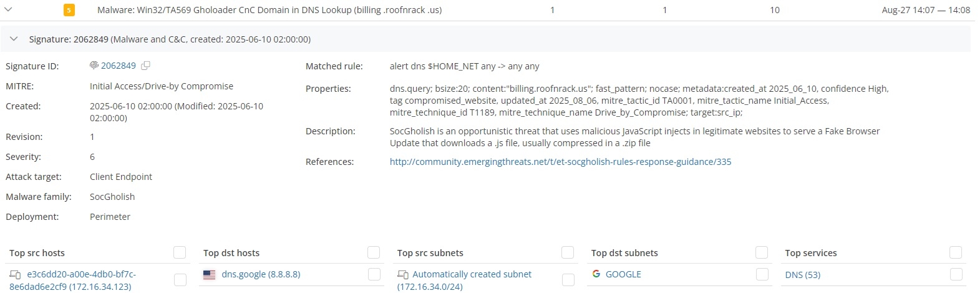This screenshot has width=980, height=293.
Task: Open the Automatically created subnet link
Action: pyautogui.click(x=472, y=274)
